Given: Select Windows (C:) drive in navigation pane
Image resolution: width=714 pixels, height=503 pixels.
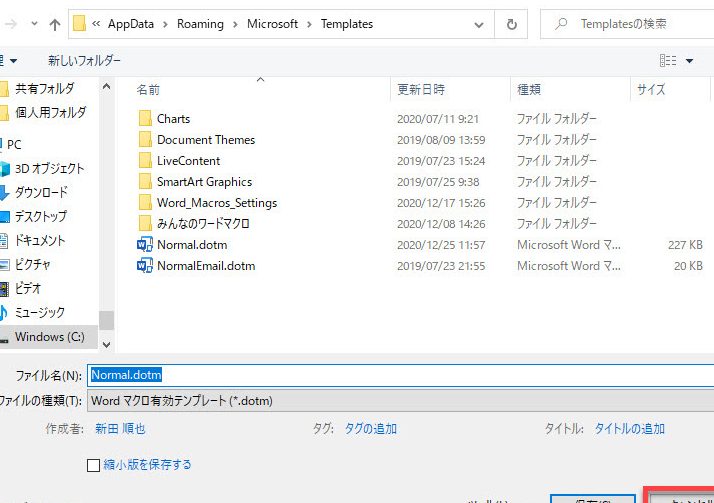Looking at the screenshot, I should (x=49, y=337).
